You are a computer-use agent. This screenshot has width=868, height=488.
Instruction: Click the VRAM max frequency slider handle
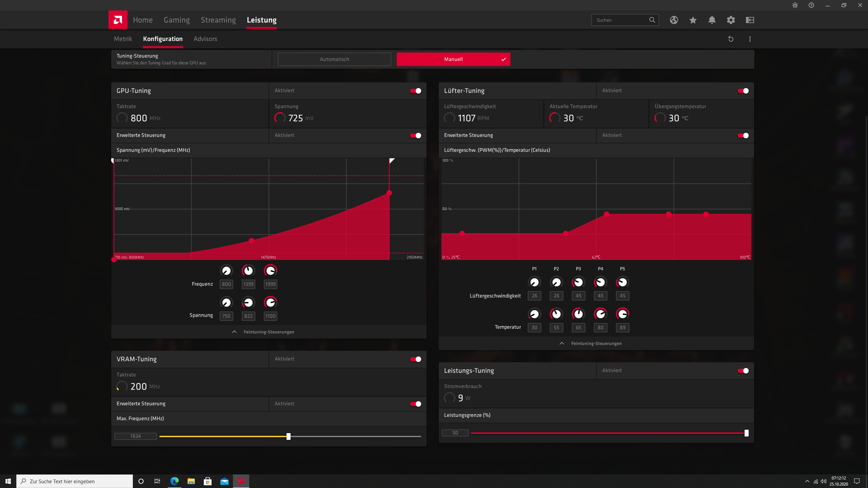coord(288,436)
